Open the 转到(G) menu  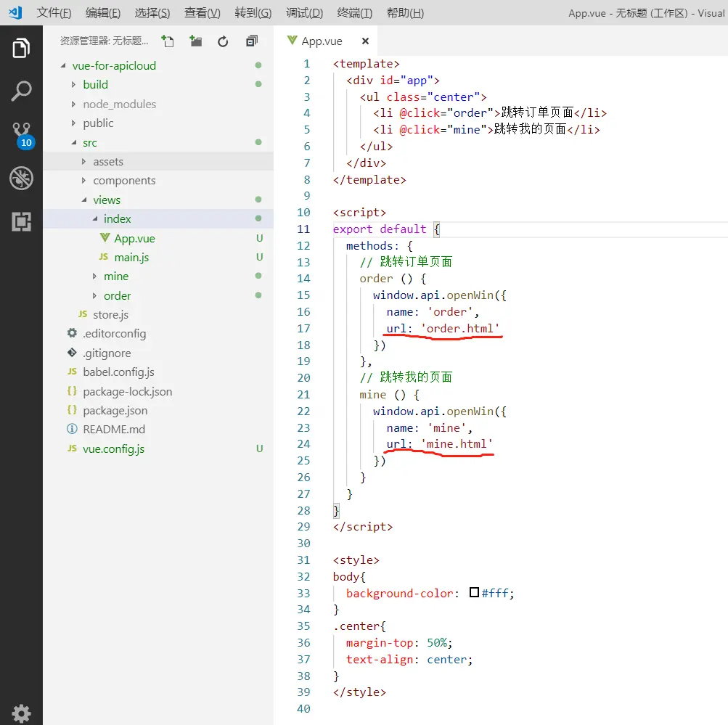click(x=253, y=12)
